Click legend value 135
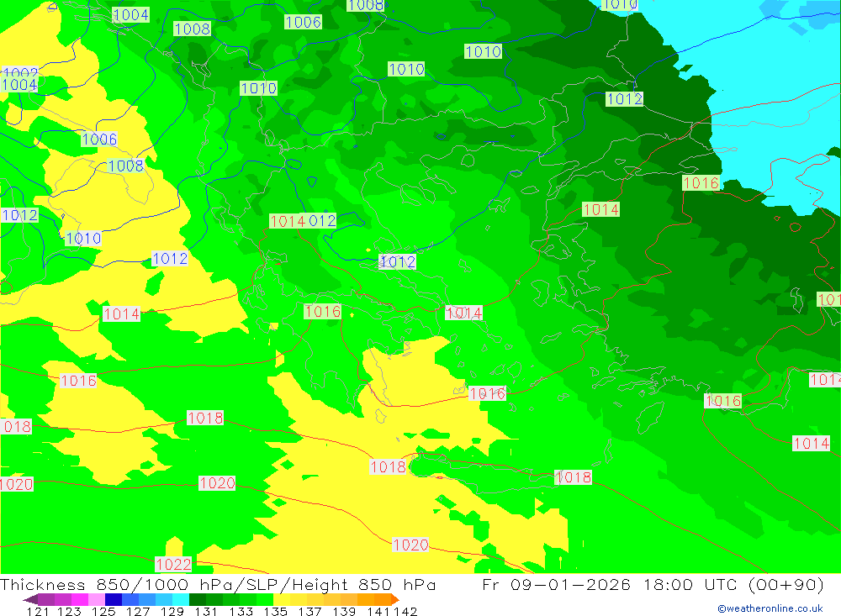The height and width of the screenshot is (616, 841). pos(275,611)
